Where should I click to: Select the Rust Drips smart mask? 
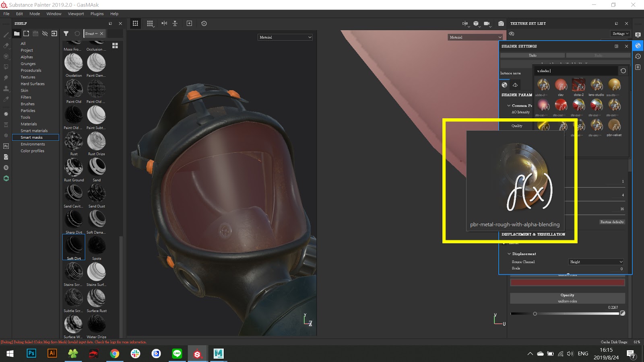pyautogui.click(x=97, y=144)
